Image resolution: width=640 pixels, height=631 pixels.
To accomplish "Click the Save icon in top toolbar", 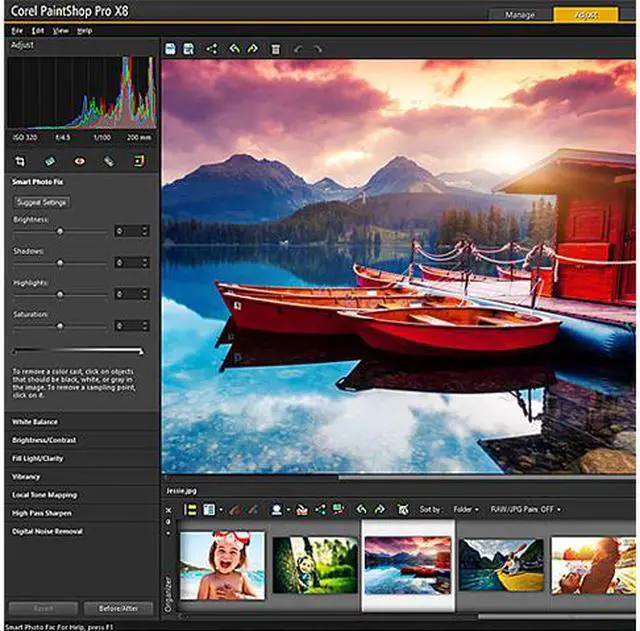I will pyautogui.click(x=172, y=48).
